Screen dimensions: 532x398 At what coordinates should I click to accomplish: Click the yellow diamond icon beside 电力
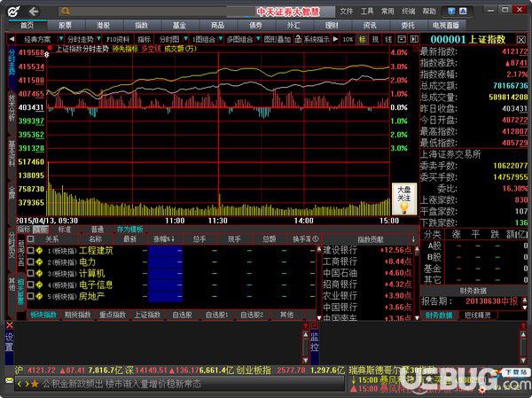[x=39, y=262]
